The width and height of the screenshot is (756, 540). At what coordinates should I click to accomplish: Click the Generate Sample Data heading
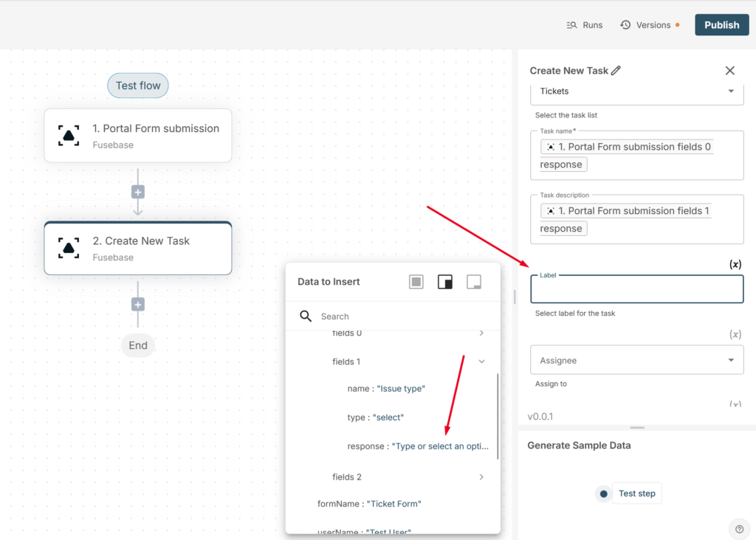tap(579, 446)
